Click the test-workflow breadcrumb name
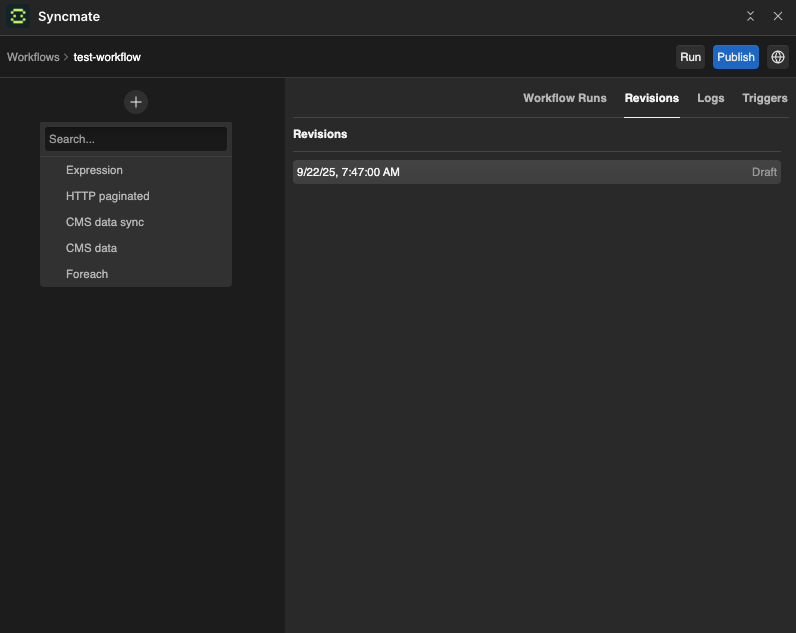 coord(107,57)
